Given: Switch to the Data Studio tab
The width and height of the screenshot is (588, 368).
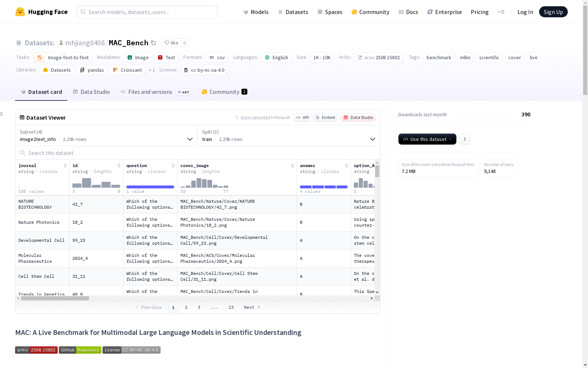Looking at the screenshot, I should (x=91, y=92).
